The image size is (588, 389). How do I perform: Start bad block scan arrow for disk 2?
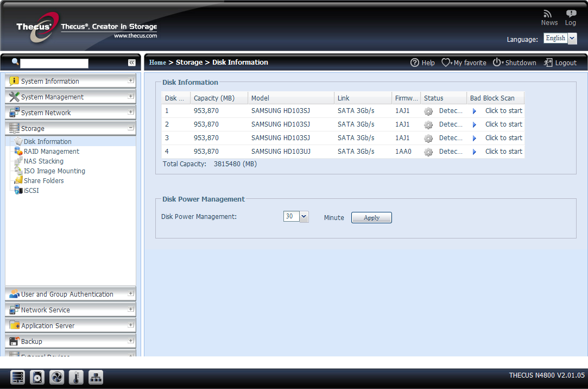click(x=475, y=124)
